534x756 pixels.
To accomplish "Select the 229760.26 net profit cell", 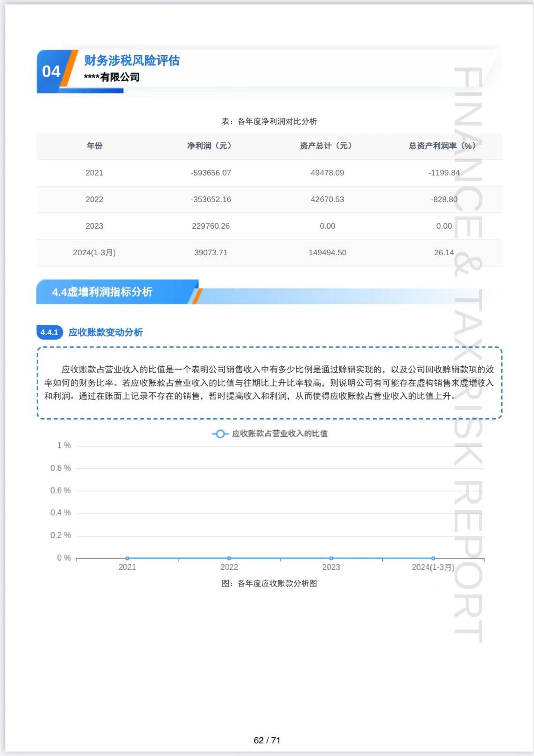I will pos(211,226).
